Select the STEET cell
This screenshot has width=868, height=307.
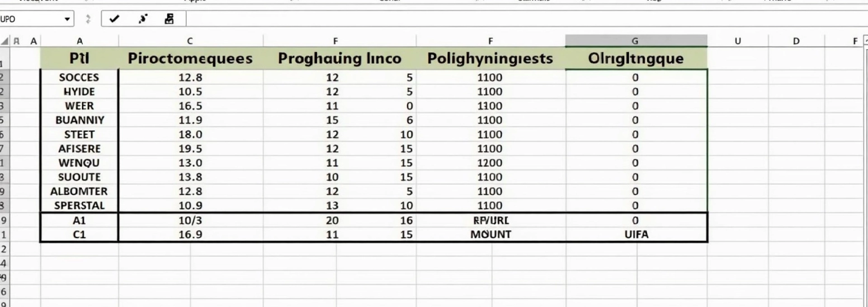pyautogui.click(x=80, y=135)
